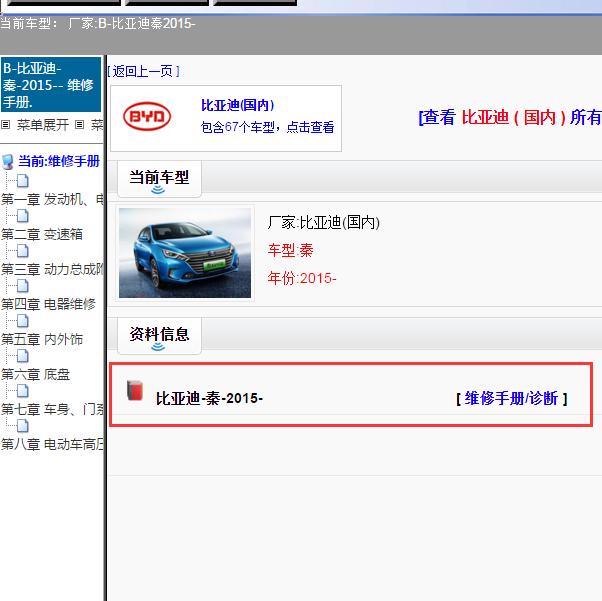
Task: Select the 当前车型 tab header
Action: click(159, 179)
